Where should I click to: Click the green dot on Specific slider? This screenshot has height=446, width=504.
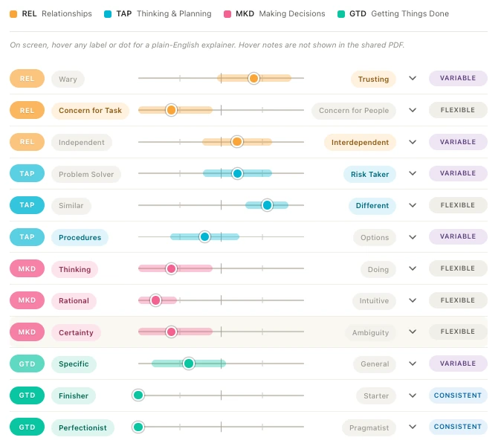[189, 363]
